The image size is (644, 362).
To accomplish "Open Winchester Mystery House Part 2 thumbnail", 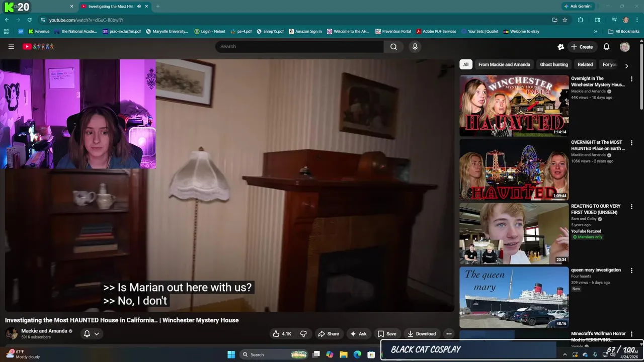I will click(x=514, y=106).
